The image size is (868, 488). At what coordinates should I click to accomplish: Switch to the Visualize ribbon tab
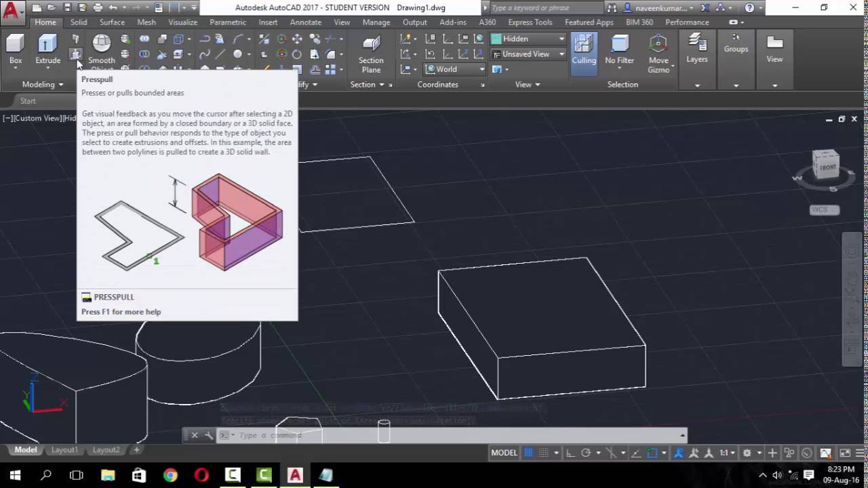182,22
